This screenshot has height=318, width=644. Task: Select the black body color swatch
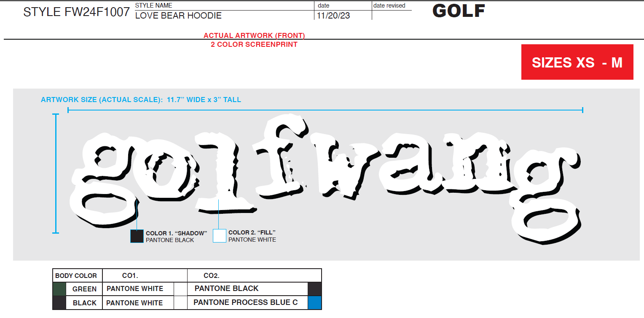click(59, 303)
